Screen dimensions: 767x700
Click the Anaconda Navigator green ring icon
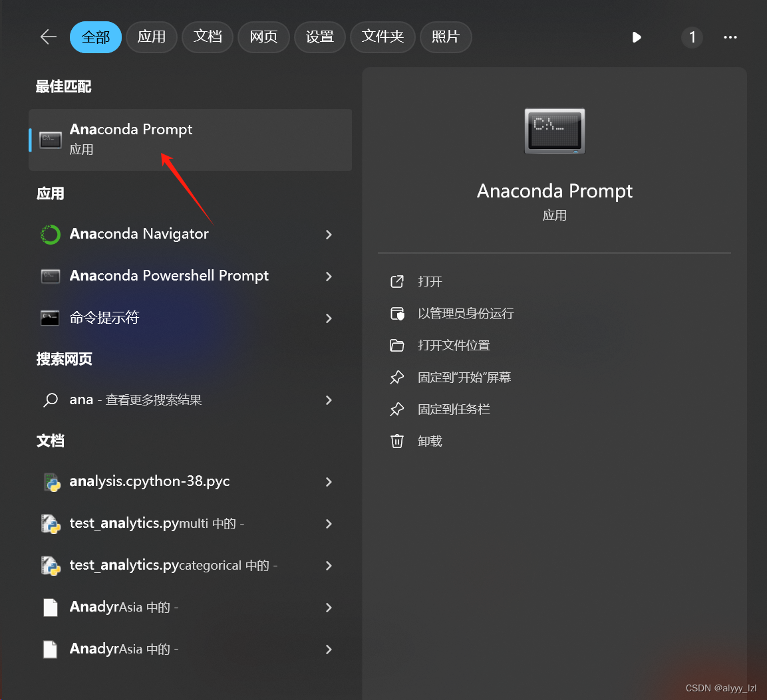pos(51,235)
